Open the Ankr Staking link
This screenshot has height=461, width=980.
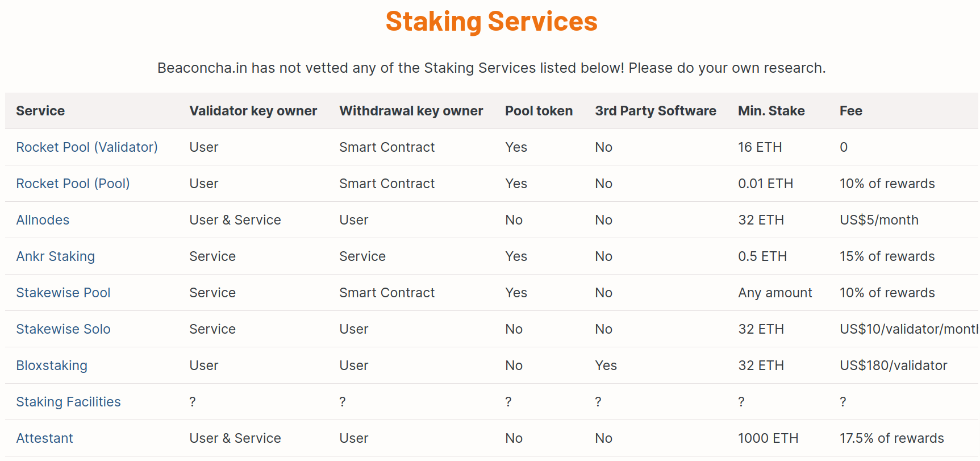pyautogui.click(x=55, y=256)
